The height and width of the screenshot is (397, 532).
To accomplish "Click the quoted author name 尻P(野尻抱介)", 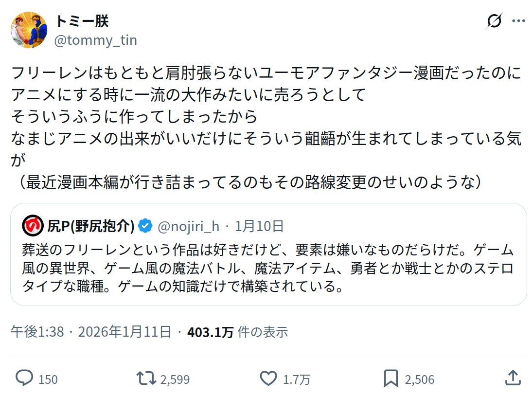I will [x=91, y=226].
